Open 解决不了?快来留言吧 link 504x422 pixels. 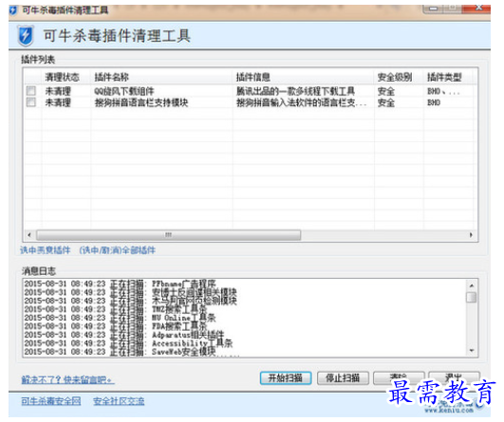(x=67, y=380)
